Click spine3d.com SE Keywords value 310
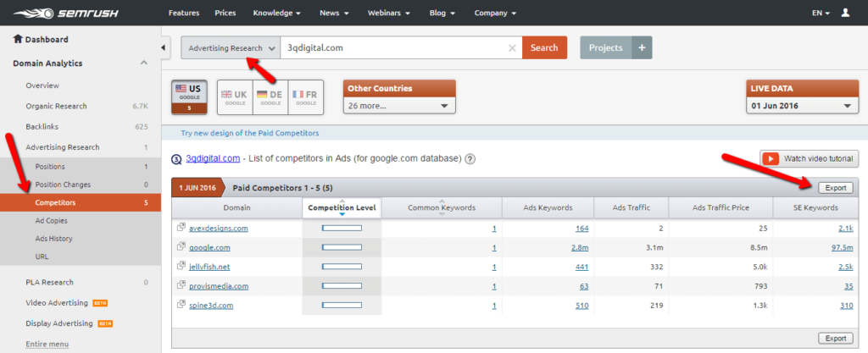868x353 pixels. point(846,306)
